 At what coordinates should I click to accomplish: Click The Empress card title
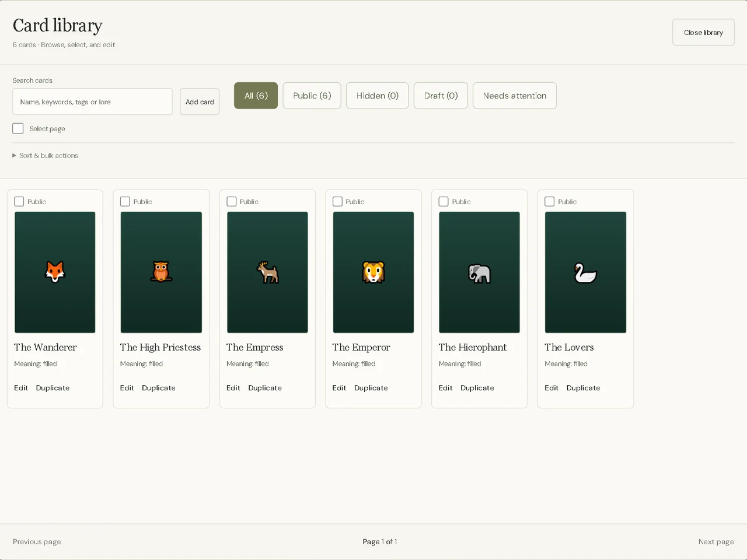[x=255, y=348]
